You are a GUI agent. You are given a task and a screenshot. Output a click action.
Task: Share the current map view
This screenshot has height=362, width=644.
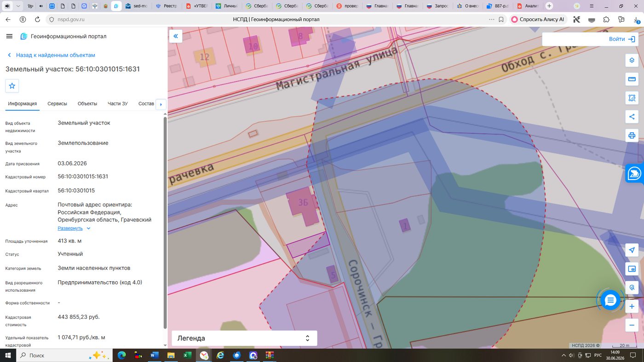pyautogui.click(x=632, y=117)
